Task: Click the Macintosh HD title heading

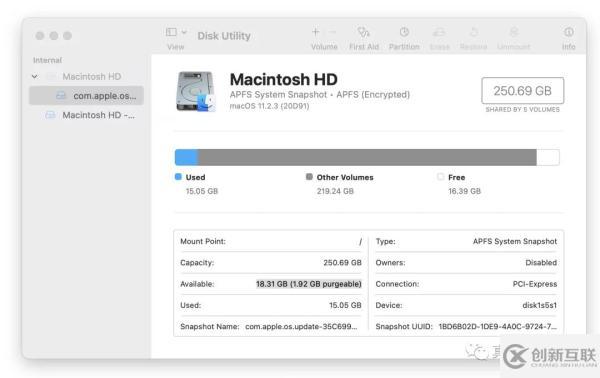Action: (x=284, y=80)
